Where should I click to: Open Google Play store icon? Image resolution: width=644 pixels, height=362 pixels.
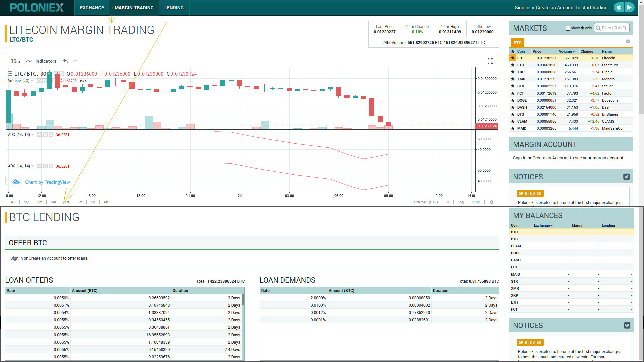tap(629, 7)
